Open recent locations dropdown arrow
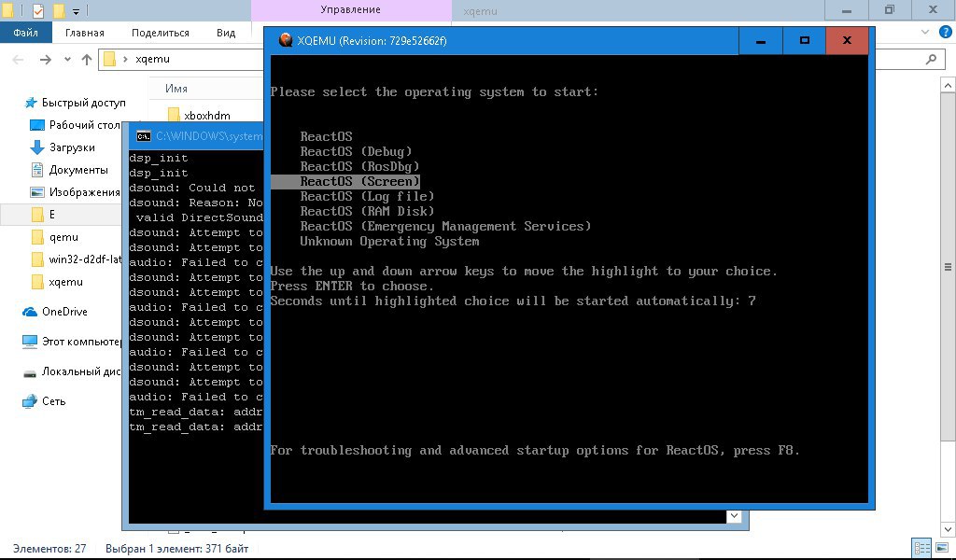The width and height of the screenshot is (956, 560). point(67,59)
